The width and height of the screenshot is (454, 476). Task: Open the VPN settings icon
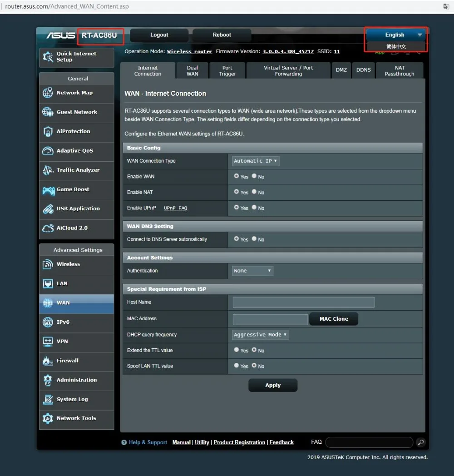(x=48, y=342)
